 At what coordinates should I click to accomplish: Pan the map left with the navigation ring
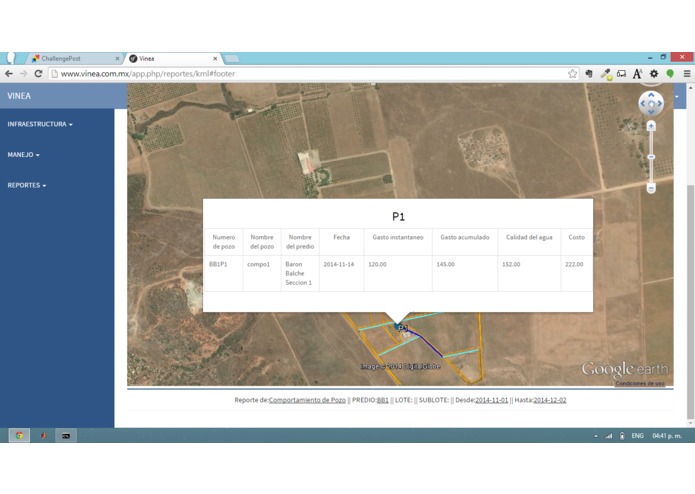pyautogui.click(x=643, y=104)
